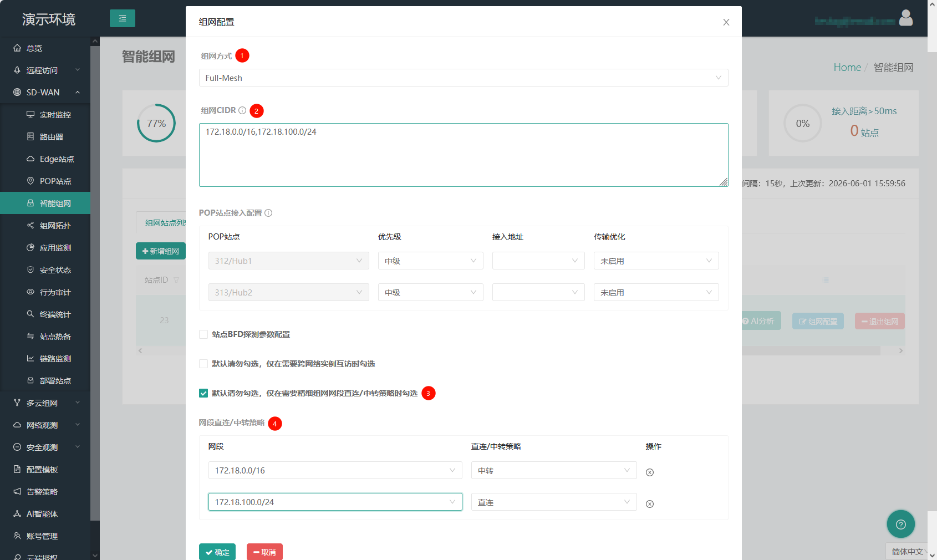Open 站点热备 in the sidebar
937x560 pixels.
click(x=45, y=337)
